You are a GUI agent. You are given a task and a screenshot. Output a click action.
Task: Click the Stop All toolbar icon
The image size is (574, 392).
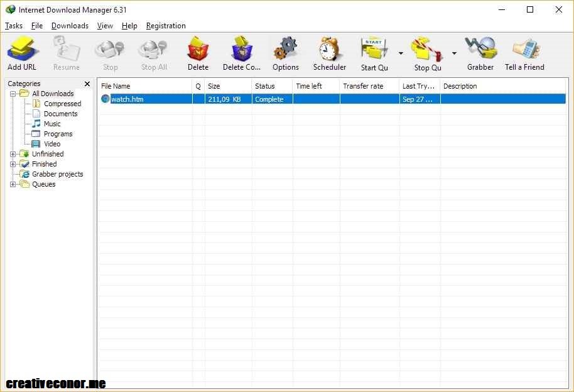click(154, 49)
